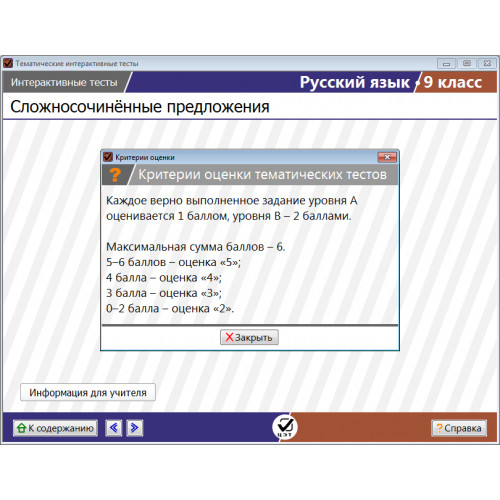Viewport: 500px width, 500px height.
Task: Click the ЦЭТ checkmark logo
Action: (285, 427)
